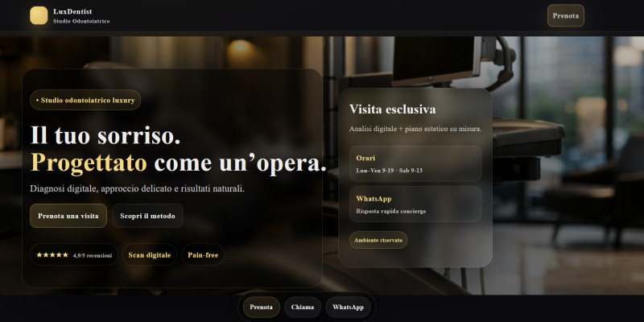Click the Diagnosi digitale description text
The width and height of the screenshot is (644, 322).
click(137, 189)
